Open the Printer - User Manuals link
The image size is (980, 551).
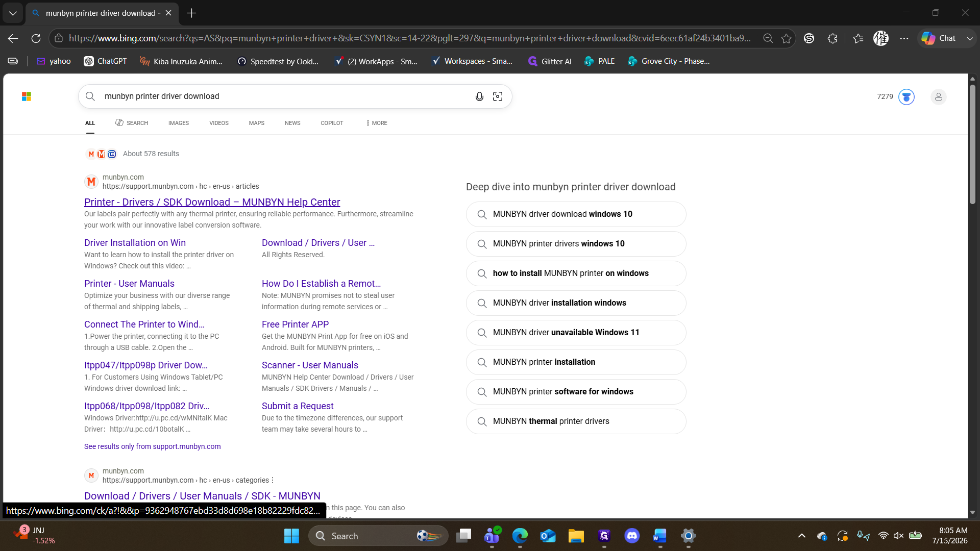click(x=129, y=284)
